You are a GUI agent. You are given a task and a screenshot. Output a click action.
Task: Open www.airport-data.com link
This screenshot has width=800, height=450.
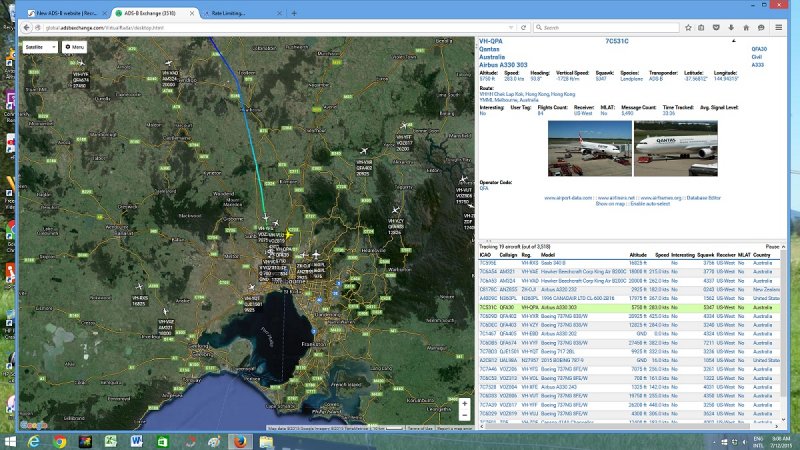pyautogui.click(x=568, y=198)
